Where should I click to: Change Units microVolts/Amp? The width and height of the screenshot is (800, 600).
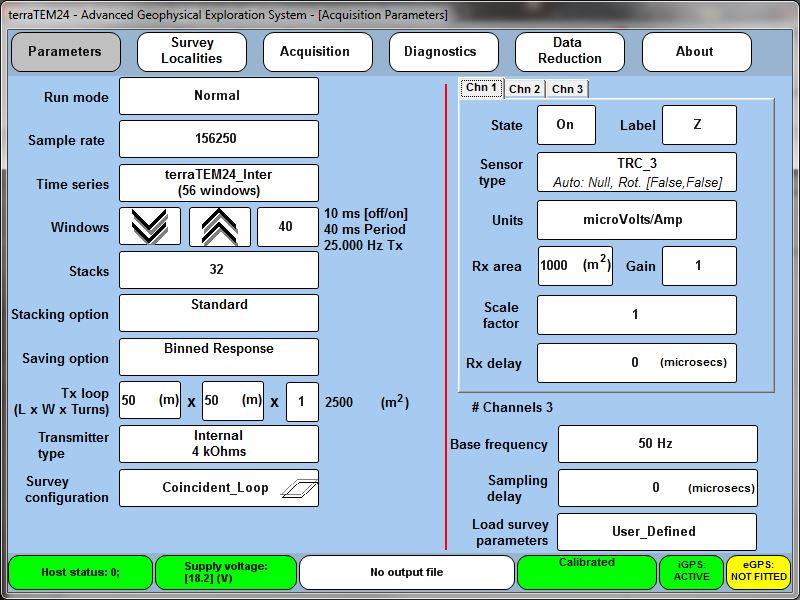coord(637,220)
